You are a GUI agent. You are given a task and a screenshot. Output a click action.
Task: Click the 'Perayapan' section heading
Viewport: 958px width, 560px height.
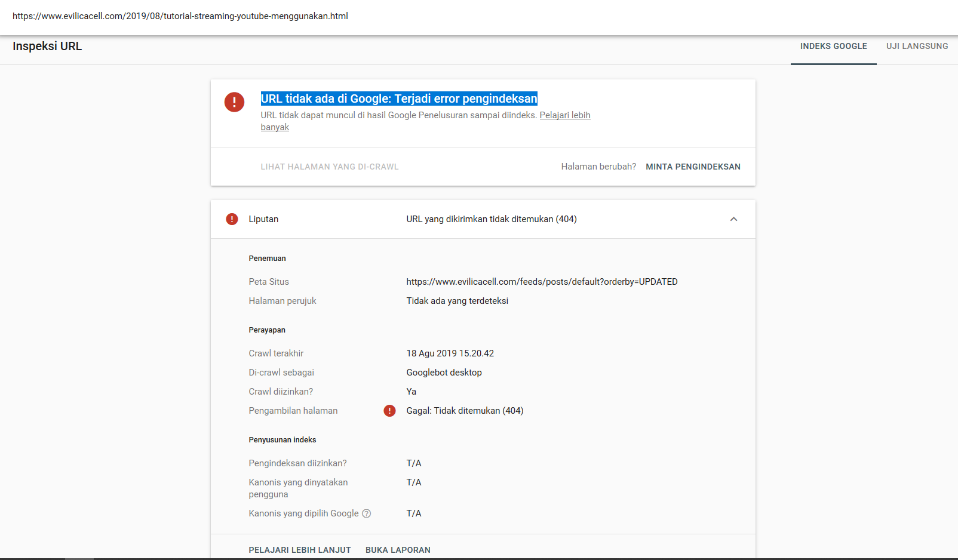267,330
